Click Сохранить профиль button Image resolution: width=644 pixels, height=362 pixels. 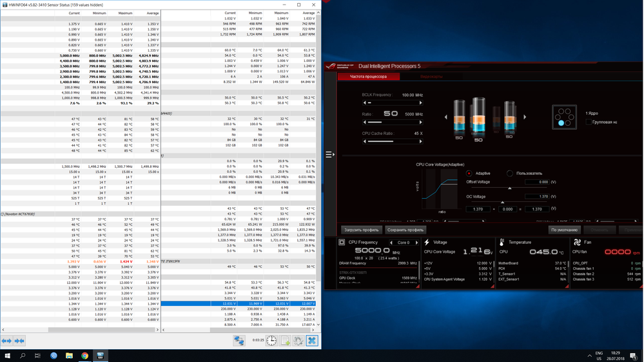click(405, 230)
